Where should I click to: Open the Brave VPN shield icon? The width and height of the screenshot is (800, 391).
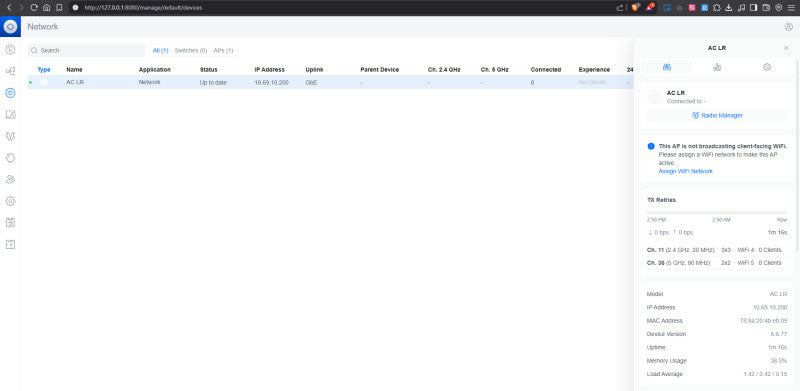click(x=779, y=8)
